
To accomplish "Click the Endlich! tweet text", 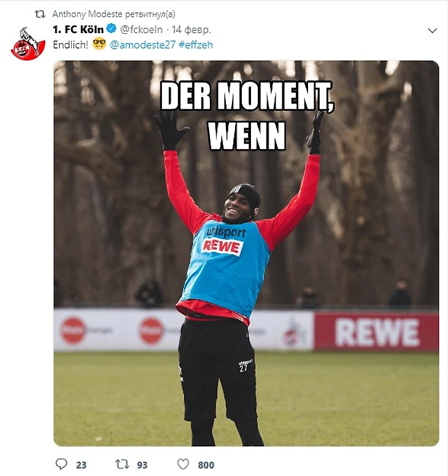I will pyautogui.click(x=71, y=45).
